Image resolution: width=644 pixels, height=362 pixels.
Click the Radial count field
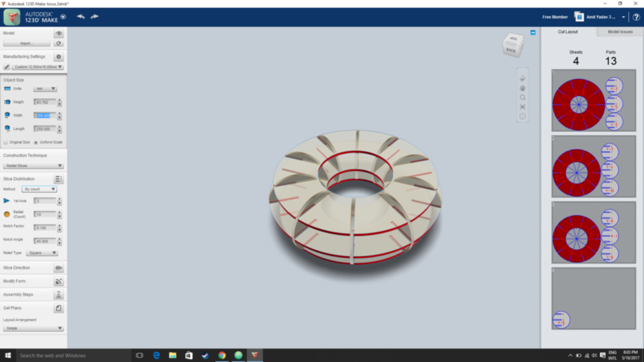pyautogui.click(x=45, y=215)
